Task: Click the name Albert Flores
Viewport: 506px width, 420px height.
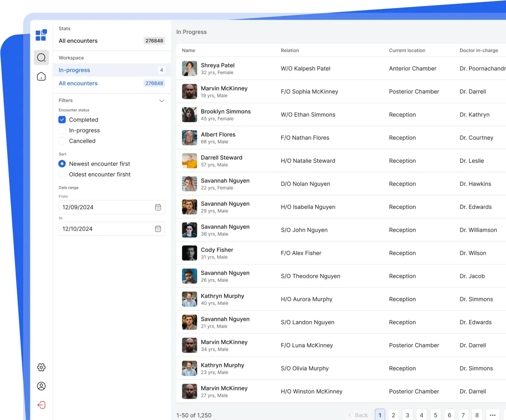Action: [x=218, y=135]
